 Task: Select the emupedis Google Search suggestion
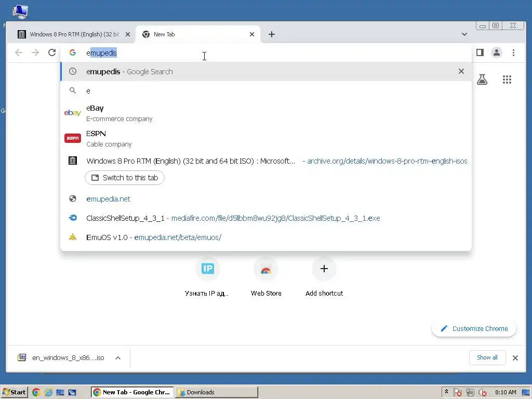(266, 72)
